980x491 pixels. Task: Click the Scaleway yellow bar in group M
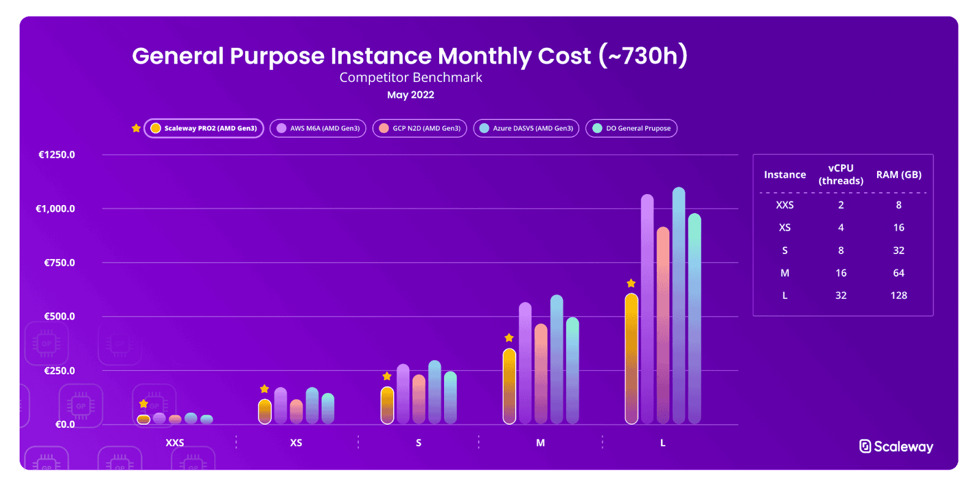pos(510,386)
